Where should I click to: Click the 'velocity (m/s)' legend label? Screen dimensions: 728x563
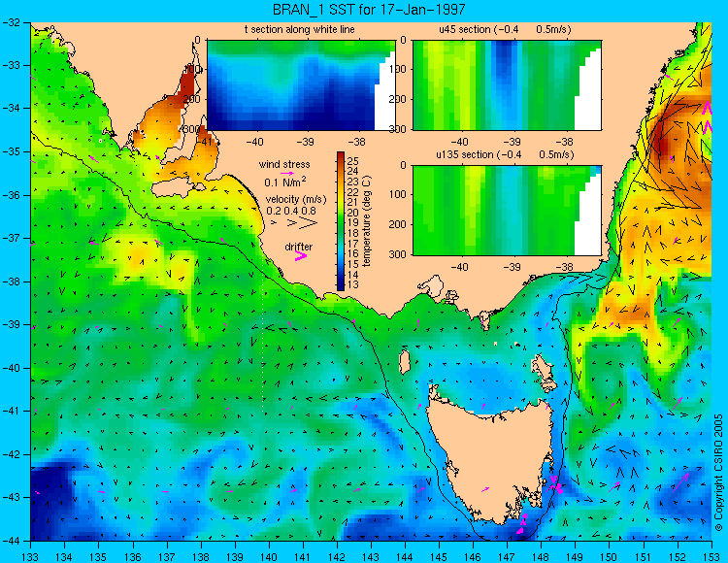point(296,200)
